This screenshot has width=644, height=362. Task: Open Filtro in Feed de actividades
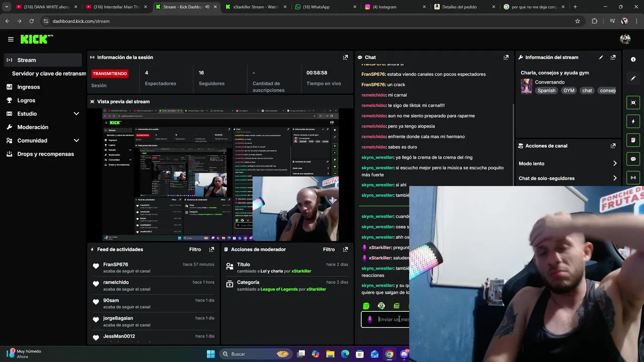pos(195,249)
